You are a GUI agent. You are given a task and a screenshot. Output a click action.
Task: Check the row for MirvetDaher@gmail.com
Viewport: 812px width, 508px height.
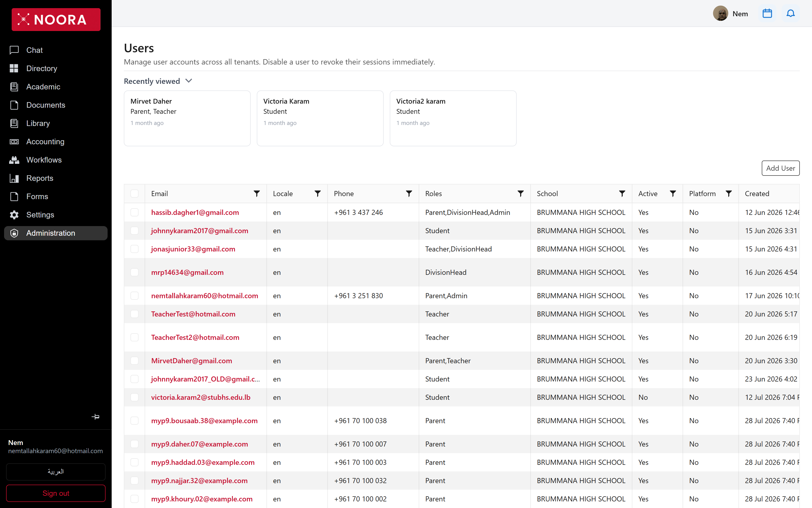(134, 361)
